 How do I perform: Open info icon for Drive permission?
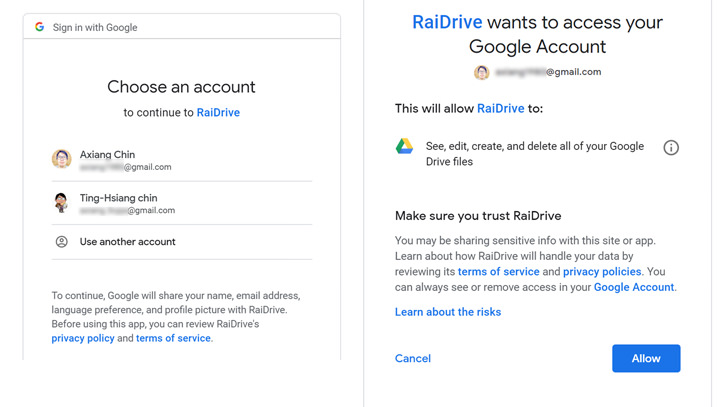click(x=671, y=147)
